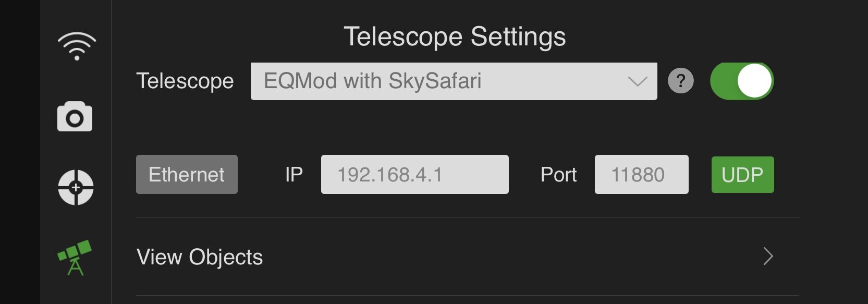Screen dimensions: 868x304
Task: Switch to the camera settings icon
Action: click(x=75, y=117)
